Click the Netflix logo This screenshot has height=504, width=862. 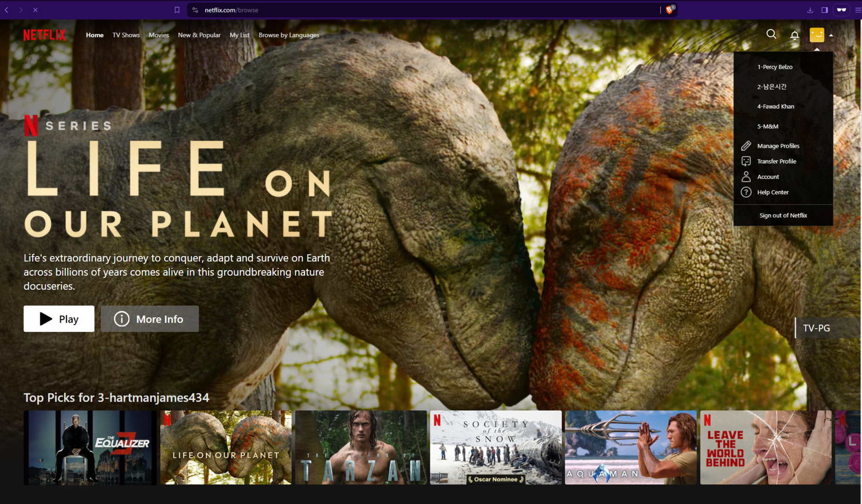(44, 35)
